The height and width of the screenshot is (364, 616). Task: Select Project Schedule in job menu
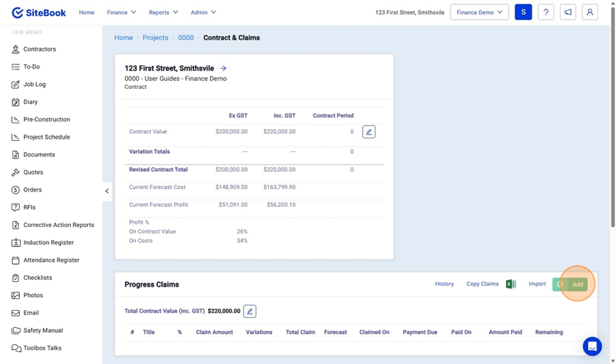[47, 137]
